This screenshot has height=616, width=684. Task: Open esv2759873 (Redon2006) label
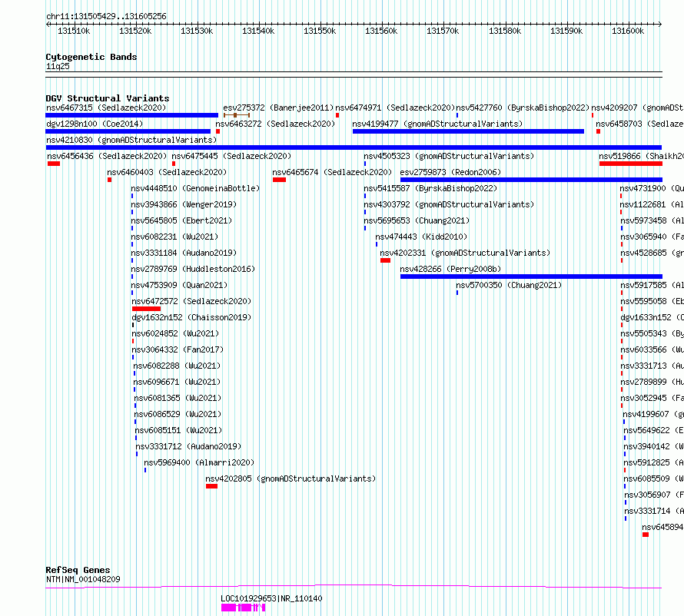450,172
